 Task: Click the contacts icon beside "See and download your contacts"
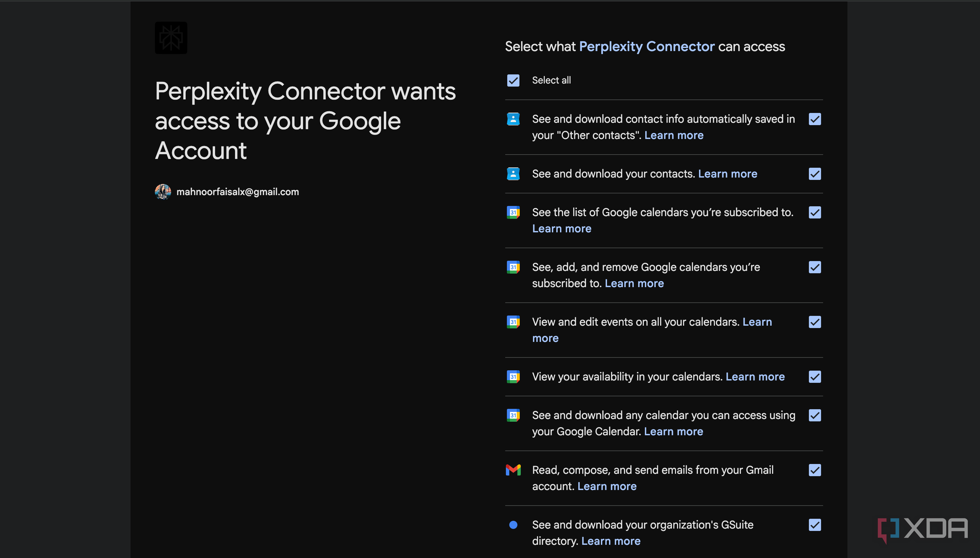point(513,174)
